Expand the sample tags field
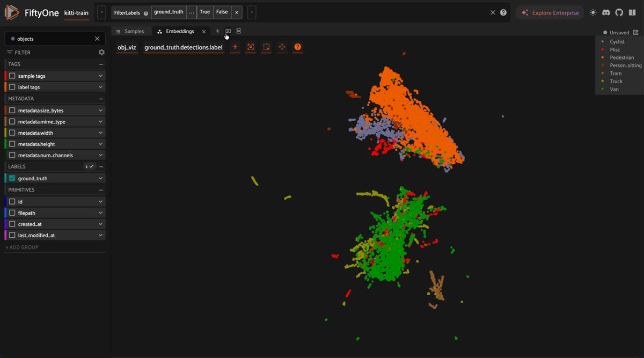 point(100,76)
